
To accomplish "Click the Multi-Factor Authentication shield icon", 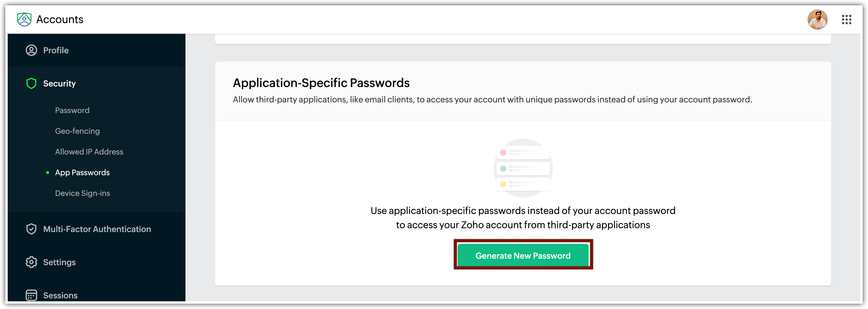I will [x=31, y=229].
